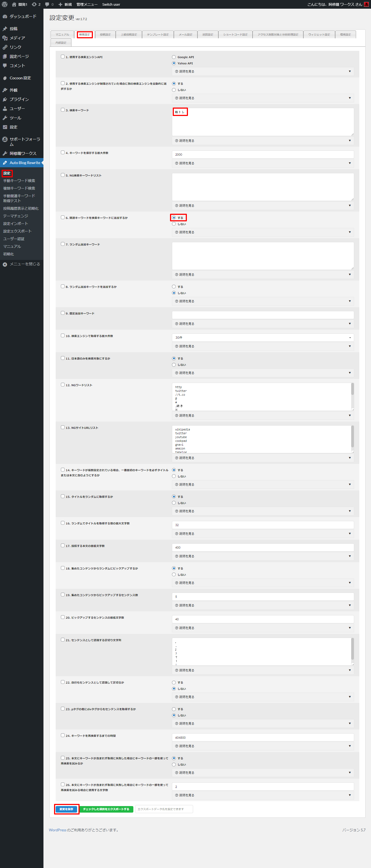The width and height of the screenshot is (371, 868).
Task: Expand 説明を見る under NGワードリスト
Action: tap(263, 416)
